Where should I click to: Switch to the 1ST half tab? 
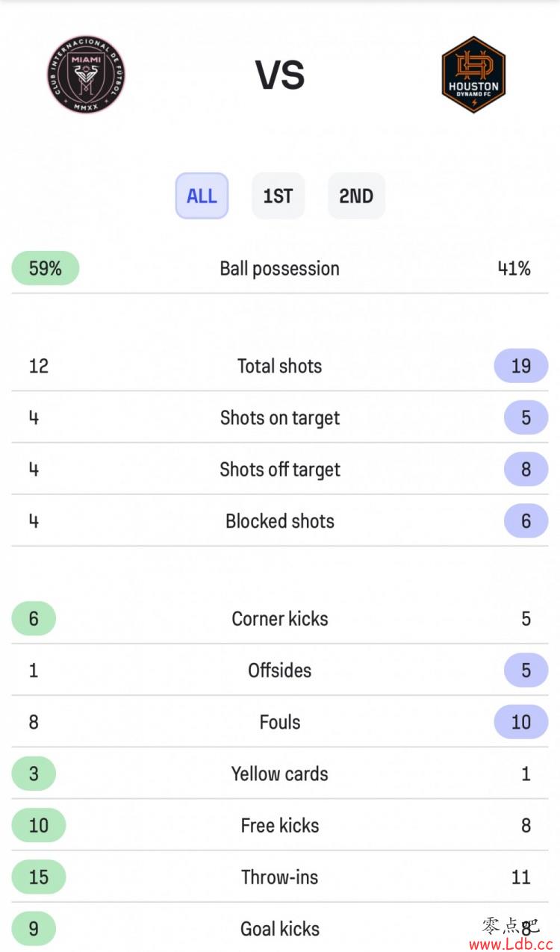278,196
